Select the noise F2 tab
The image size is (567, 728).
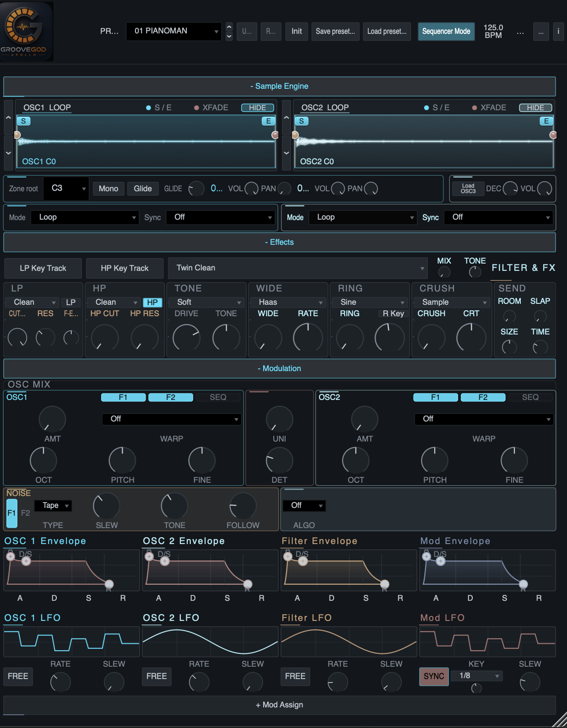click(x=26, y=513)
